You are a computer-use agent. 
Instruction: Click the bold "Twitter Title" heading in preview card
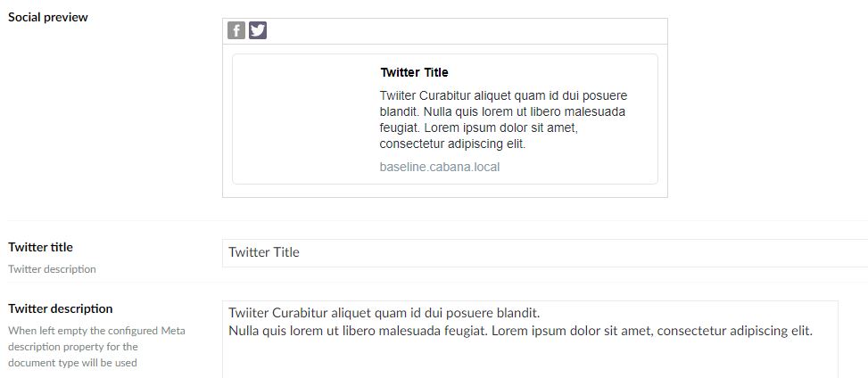click(x=414, y=72)
